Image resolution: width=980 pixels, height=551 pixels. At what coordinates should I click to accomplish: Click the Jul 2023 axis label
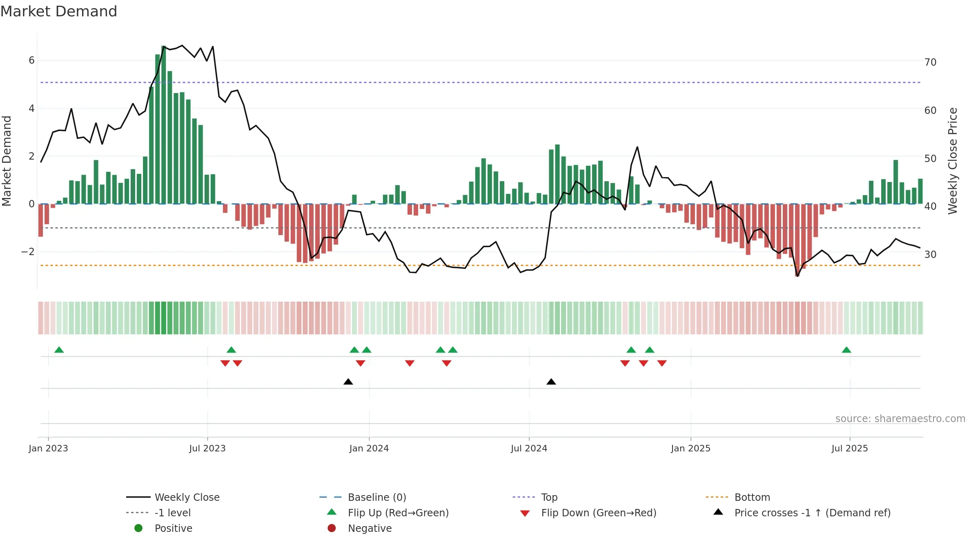(207, 448)
